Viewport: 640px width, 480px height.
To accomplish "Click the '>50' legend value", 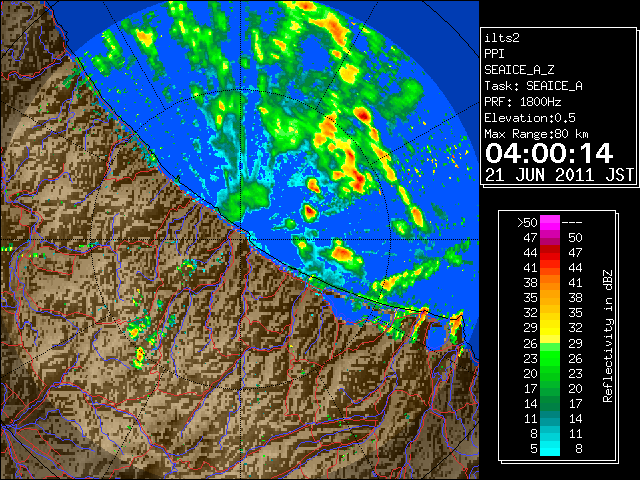I will click(527, 222).
